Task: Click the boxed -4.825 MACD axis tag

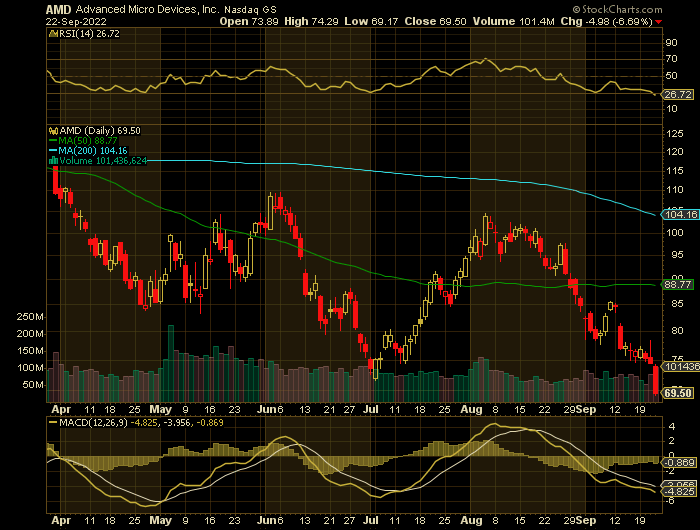Action: tap(680, 492)
